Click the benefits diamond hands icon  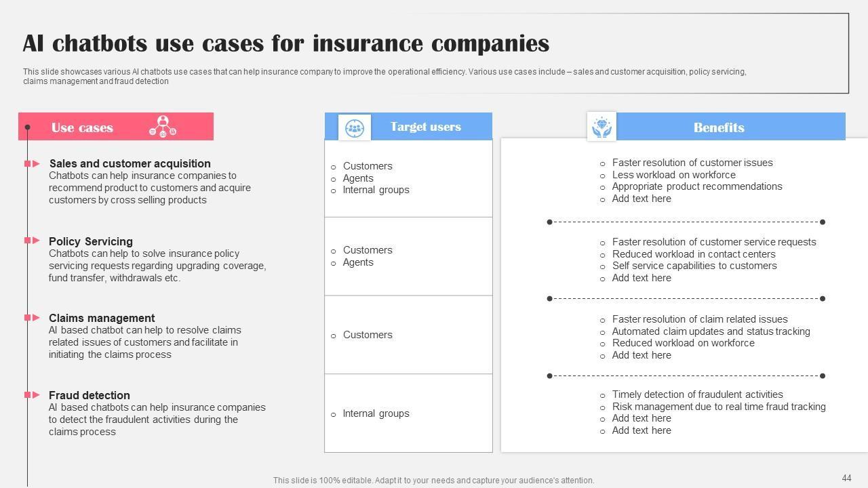tap(601, 127)
